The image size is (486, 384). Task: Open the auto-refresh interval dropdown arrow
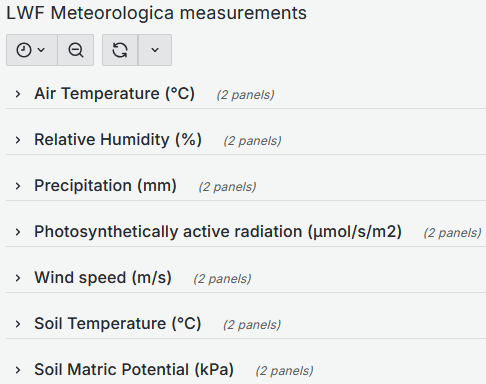pos(155,50)
